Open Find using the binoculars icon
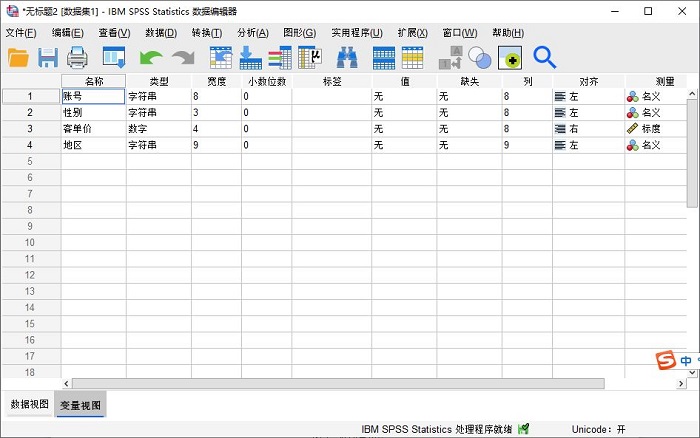Image resolution: width=700 pixels, height=438 pixels. 347,58
